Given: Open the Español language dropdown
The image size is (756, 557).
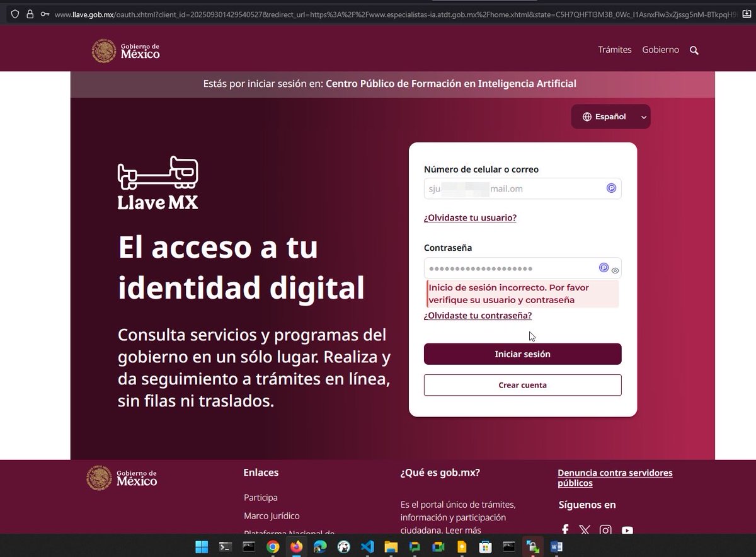Looking at the screenshot, I should tap(610, 117).
